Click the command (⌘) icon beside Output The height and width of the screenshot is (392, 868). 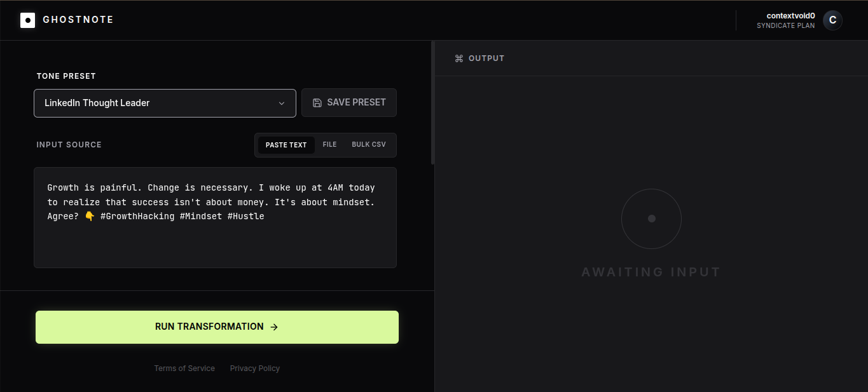click(x=458, y=58)
